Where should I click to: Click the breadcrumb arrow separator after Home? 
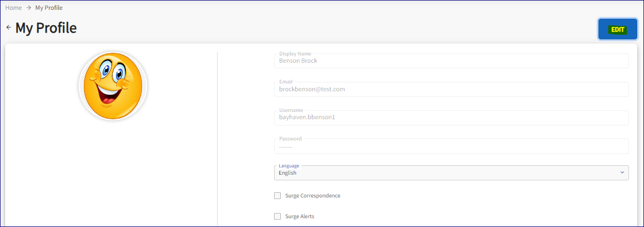pos(28,8)
